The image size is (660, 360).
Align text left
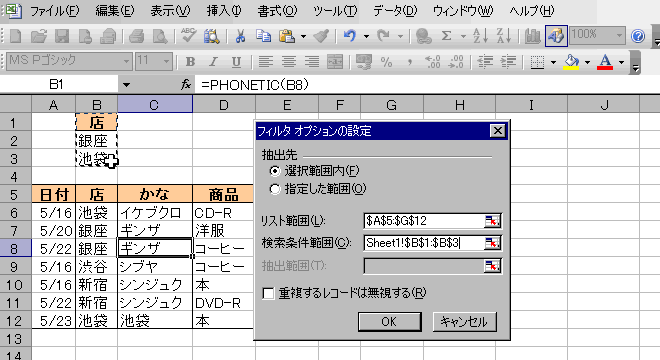pyautogui.click(x=265, y=62)
